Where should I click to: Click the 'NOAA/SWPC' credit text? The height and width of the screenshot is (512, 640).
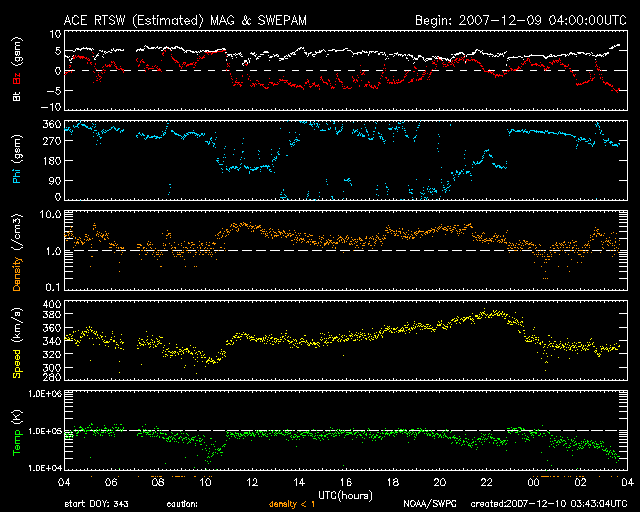[430, 504]
